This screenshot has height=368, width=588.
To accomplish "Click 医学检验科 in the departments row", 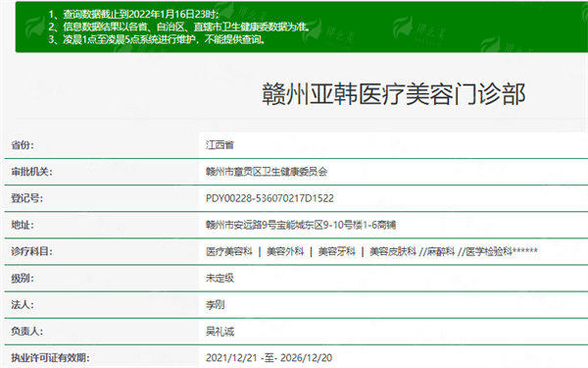I will [489, 251].
